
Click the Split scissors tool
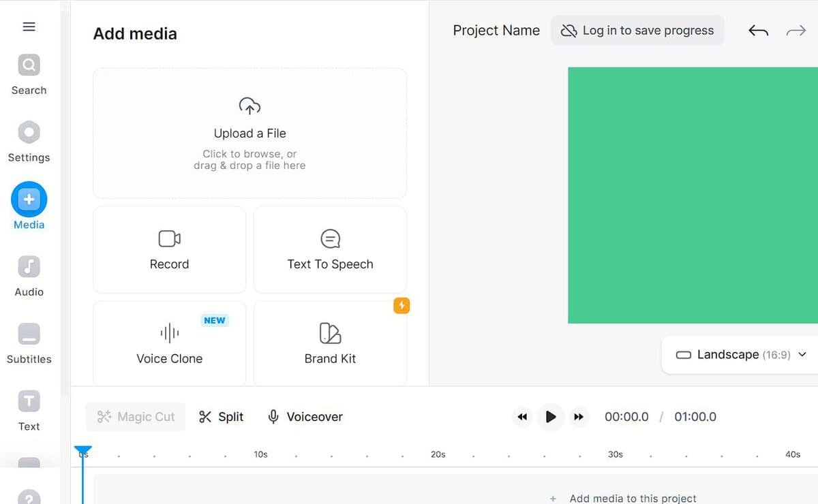pos(221,417)
